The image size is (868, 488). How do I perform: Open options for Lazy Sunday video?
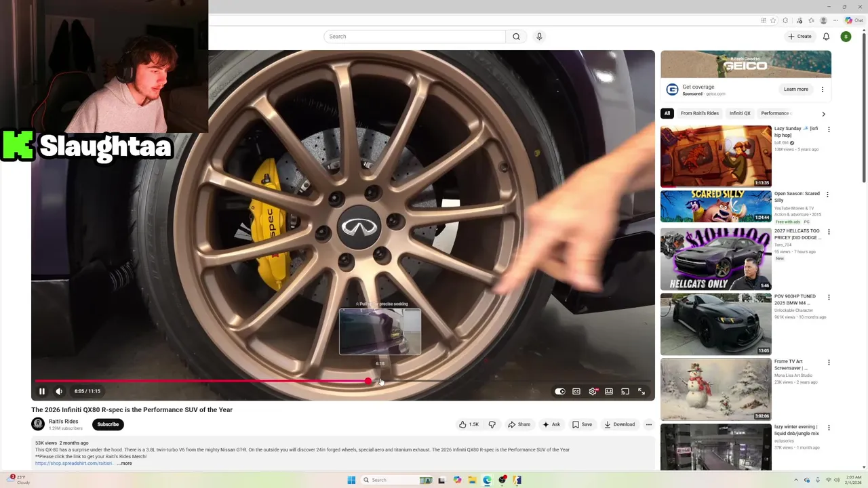pyautogui.click(x=828, y=129)
